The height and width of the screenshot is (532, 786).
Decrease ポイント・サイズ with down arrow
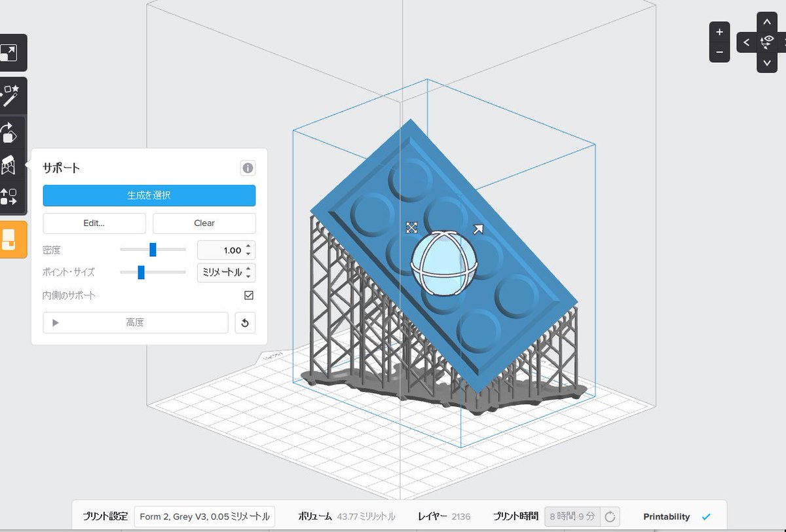pyautogui.click(x=248, y=276)
